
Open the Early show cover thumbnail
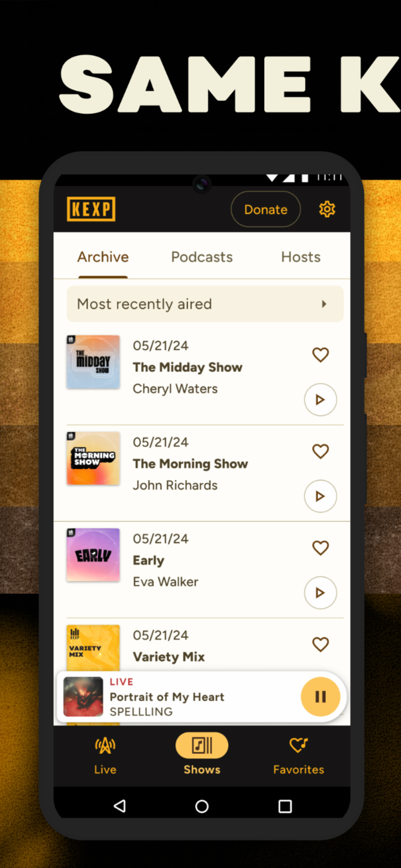93,555
